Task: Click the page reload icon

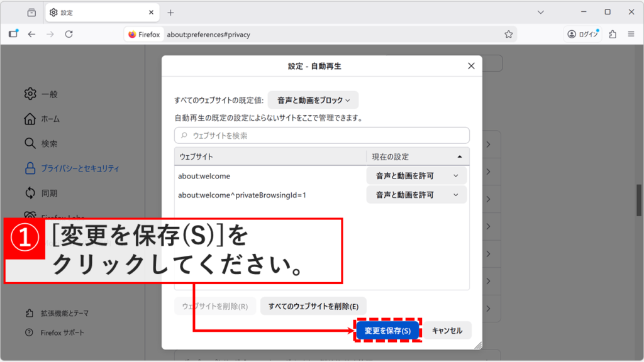Action: click(69, 35)
